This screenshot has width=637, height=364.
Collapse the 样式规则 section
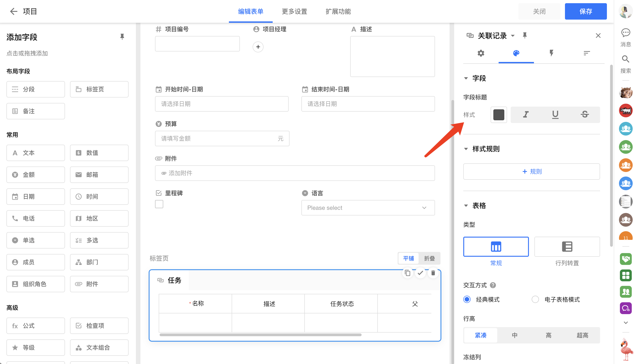click(466, 149)
